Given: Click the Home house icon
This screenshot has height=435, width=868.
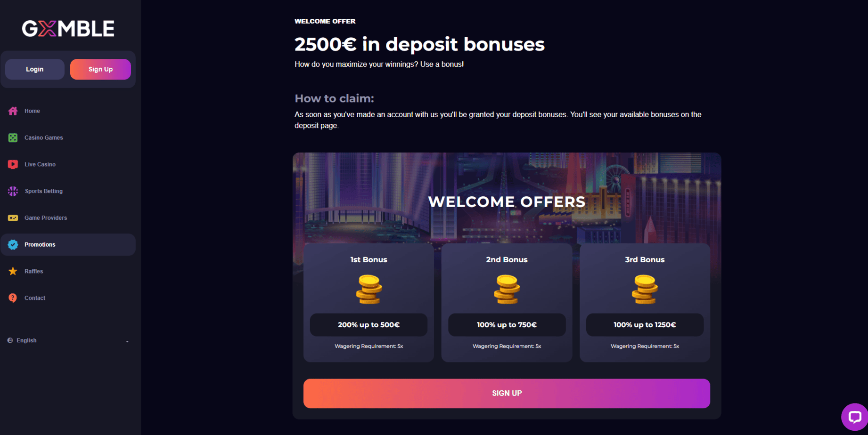Looking at the screenshot, I should coord(13,111).
